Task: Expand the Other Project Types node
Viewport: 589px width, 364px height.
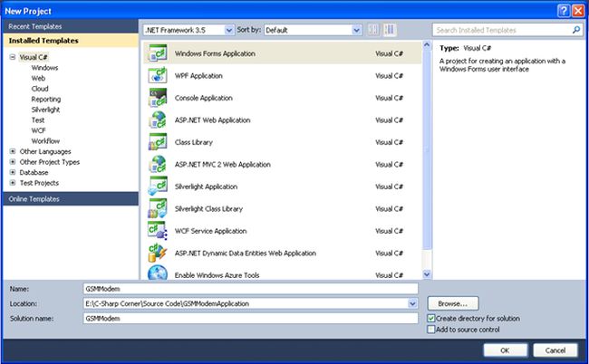Action: point(13,162)
